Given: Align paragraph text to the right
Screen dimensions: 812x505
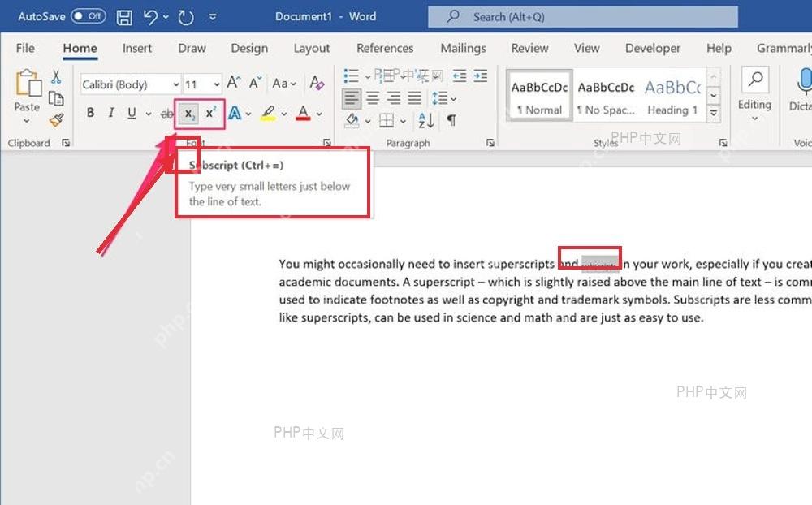Looking at the screenshot, I should 394,98.
